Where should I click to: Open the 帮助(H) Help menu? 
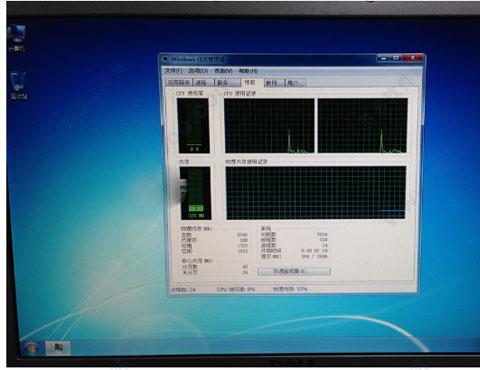(248, 71)
